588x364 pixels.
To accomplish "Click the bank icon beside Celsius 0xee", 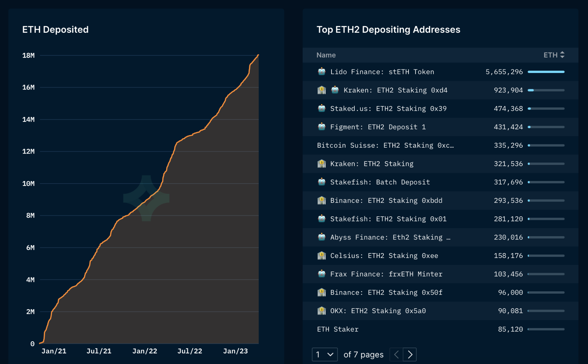I will (x=321, y=255).
